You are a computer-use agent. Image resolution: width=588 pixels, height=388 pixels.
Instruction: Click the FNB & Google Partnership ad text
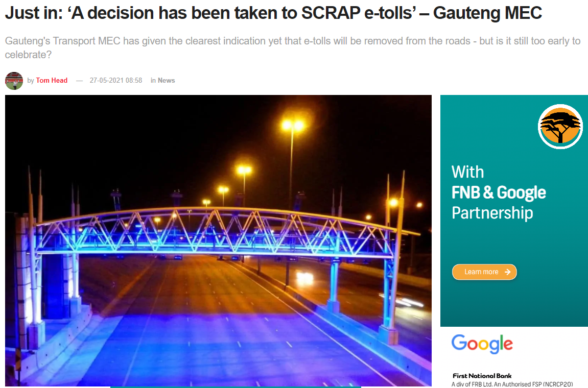499,192
